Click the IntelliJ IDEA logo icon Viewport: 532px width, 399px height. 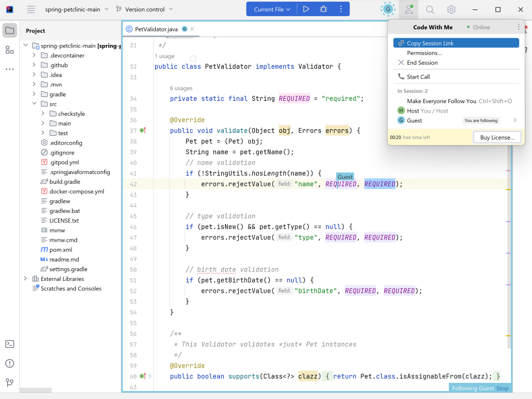(x=9, y=9)
